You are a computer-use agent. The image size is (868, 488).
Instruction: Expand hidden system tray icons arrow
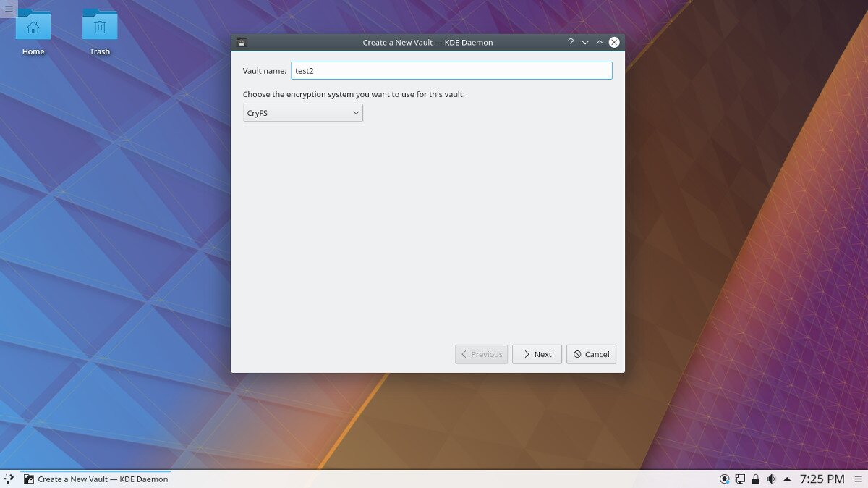787,479
